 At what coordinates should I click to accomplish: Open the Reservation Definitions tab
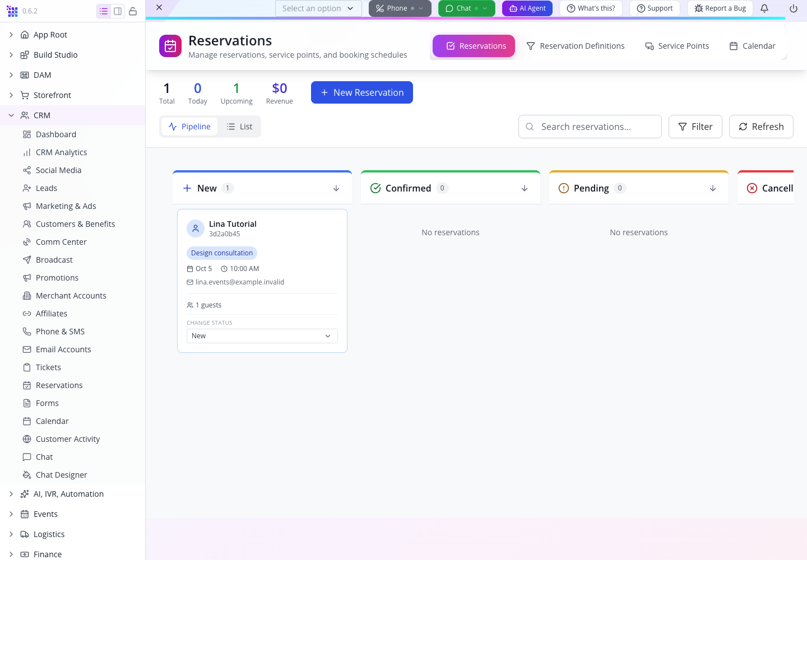(576, 46)
